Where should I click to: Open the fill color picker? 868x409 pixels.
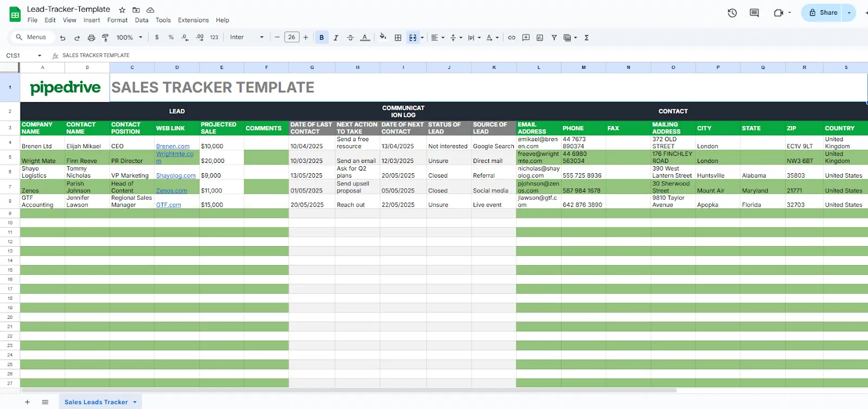(x=383, y=37)
